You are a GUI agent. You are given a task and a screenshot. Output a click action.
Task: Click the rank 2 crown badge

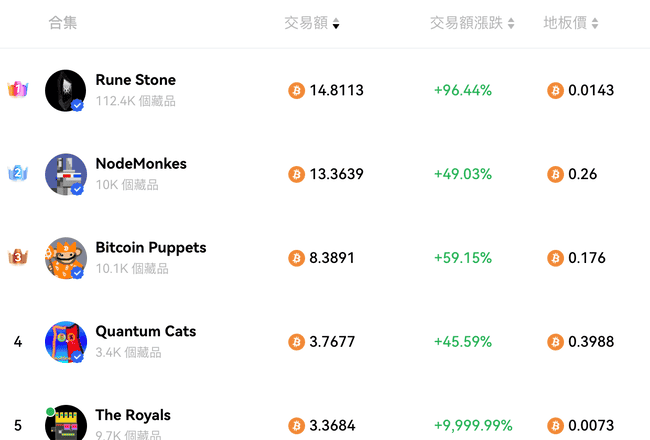(18, 173)
